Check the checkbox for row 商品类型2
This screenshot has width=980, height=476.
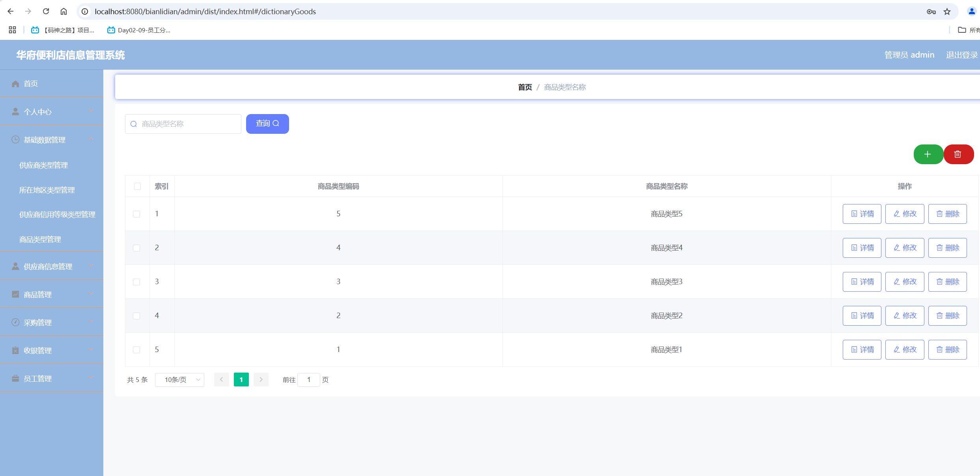point(136,316)
